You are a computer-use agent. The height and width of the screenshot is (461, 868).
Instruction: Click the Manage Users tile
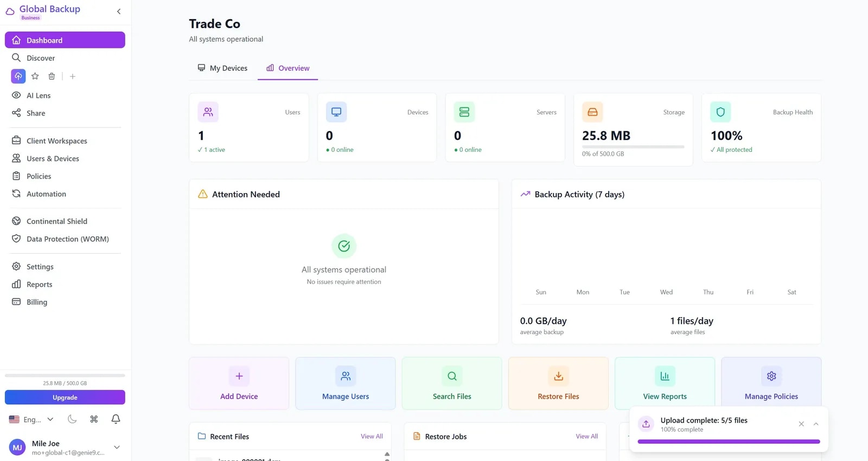(346, 383)
